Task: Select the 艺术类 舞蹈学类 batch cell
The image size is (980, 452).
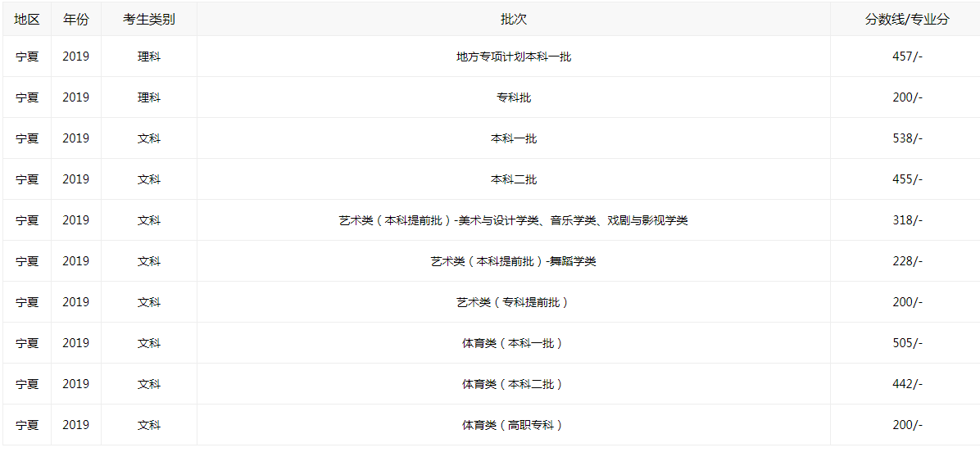Action: click(513, 261)
